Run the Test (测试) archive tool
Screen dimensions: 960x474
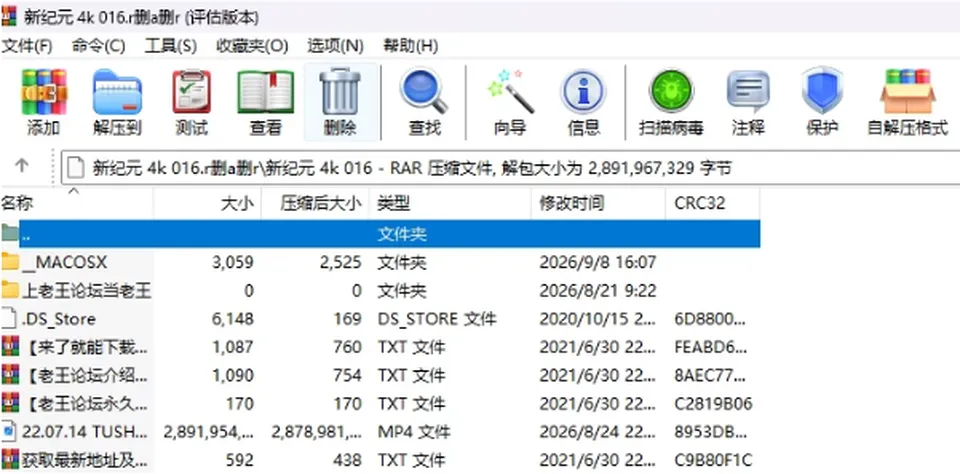(192, 92)
